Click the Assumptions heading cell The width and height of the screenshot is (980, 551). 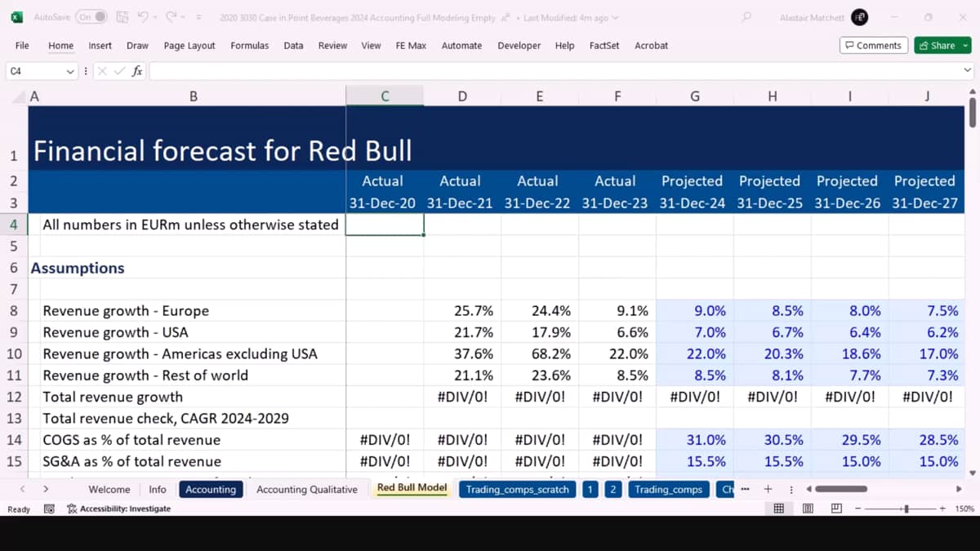pos(78,268)
